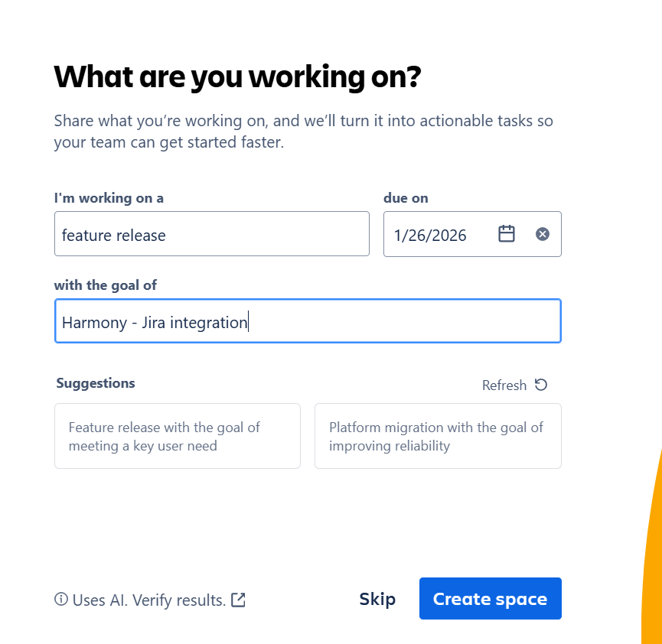Click the "Share what you're working on" description
This screenshot has height=644, width=662.
pyautogui.click(x=303, y=132)
